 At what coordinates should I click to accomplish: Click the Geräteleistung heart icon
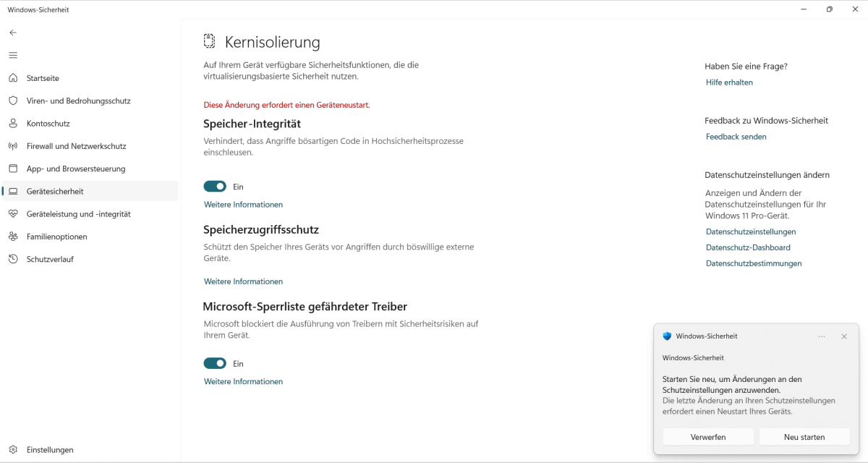click(13, 214)
